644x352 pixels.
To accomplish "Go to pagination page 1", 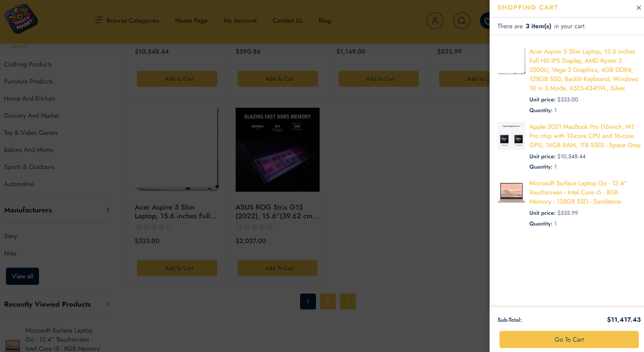I will [x=308, y=301].
